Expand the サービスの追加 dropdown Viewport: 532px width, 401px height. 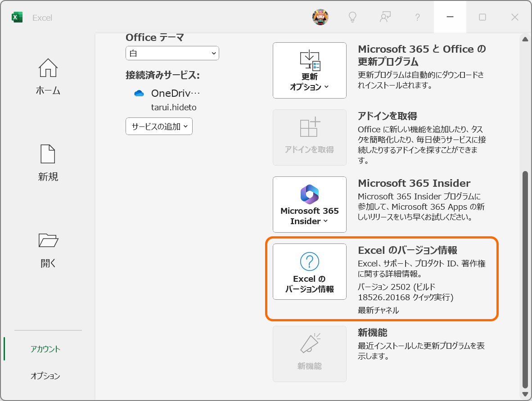click(159, 126)
